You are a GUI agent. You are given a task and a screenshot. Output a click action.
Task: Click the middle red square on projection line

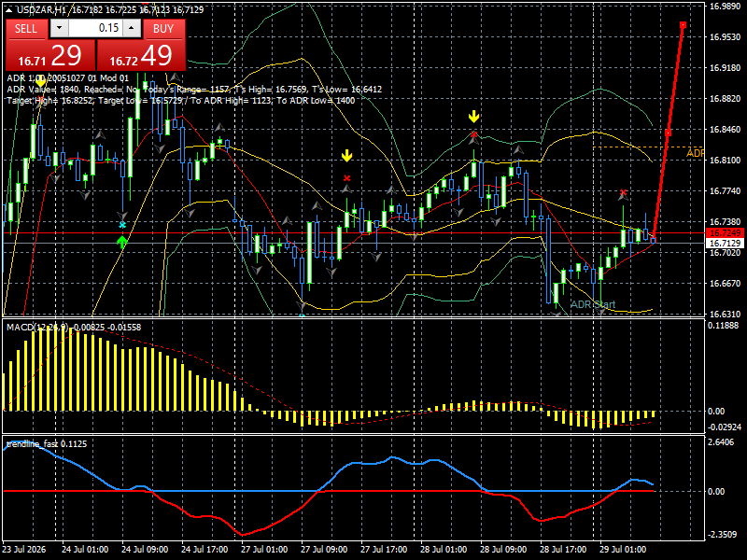click(668, 133)
